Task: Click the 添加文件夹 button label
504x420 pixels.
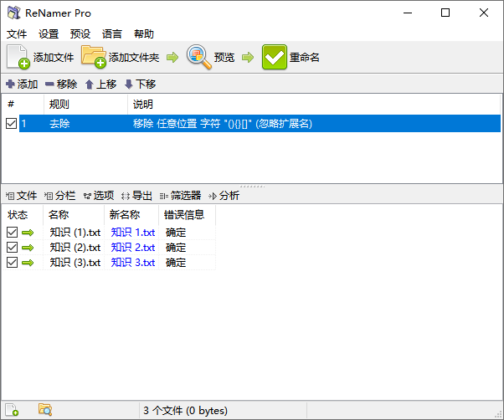Action: pos(134,58)
